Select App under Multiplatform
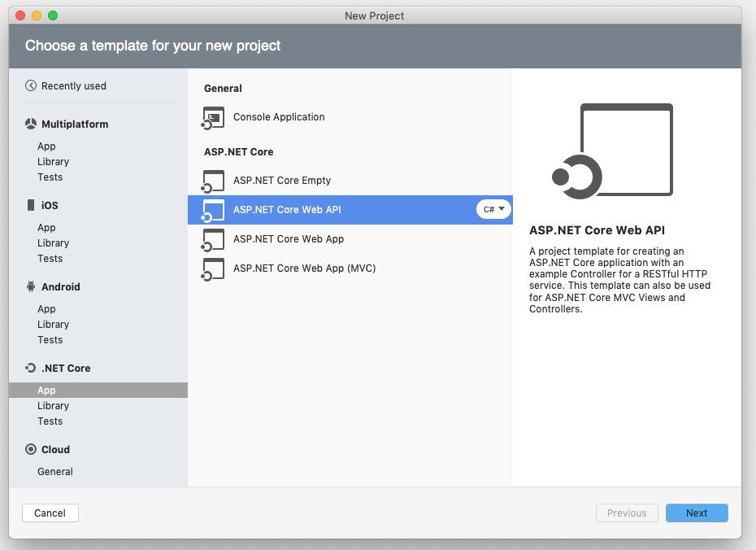The width and height of the screenshot is (756, 550). click(46, 146)
